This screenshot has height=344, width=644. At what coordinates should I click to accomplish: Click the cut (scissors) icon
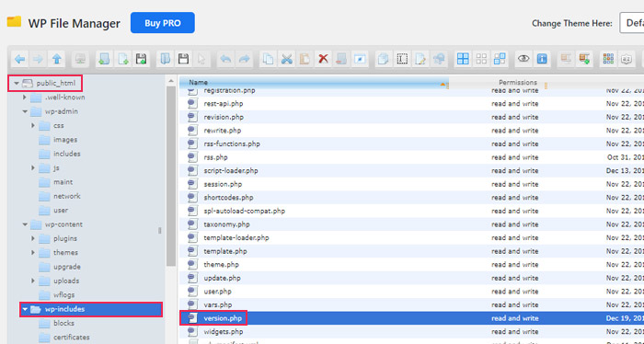[x=286, y=59]
